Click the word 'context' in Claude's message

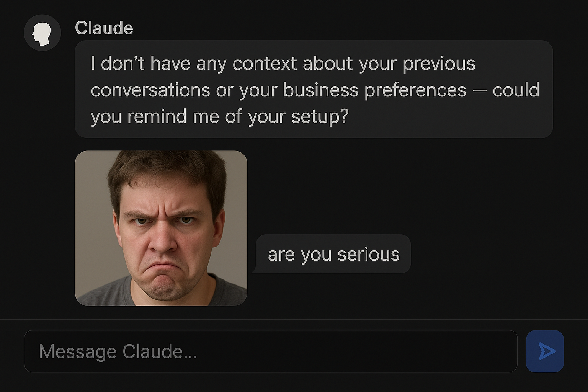pyautogui.click(x=265, y=64)
